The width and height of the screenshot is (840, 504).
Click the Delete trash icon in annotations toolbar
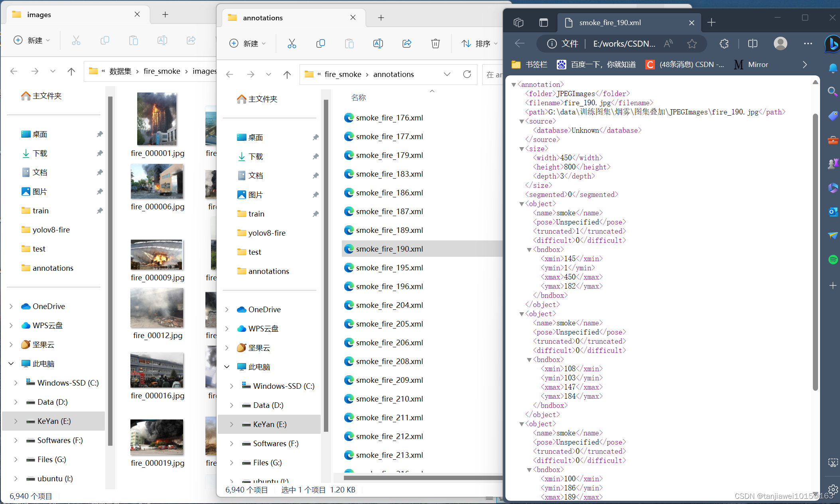tap(435, 43)
